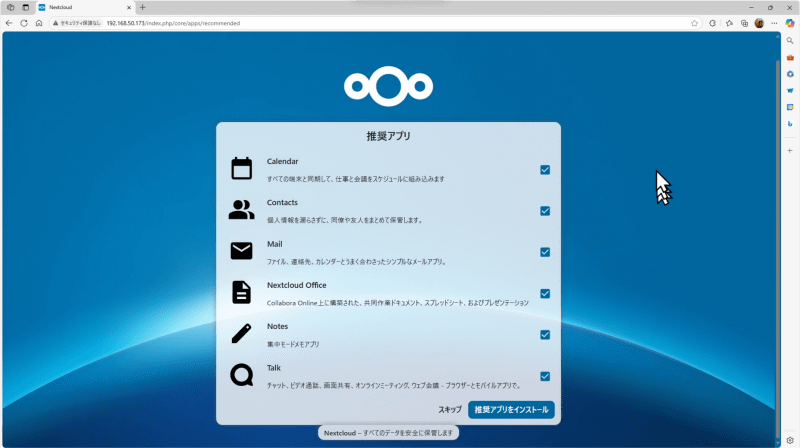This screenshot has height=448, width=800.
Task: Click the Nextcloud footer slogan text
Action: (x=388, y=433)
